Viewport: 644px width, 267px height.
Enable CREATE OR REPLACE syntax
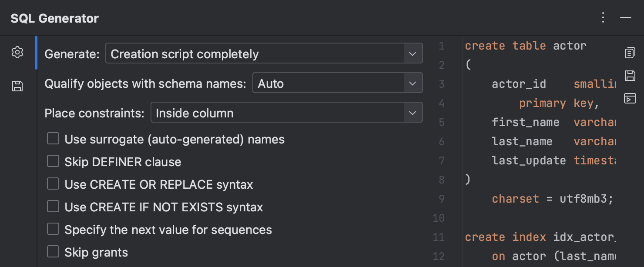click(53, 183)
